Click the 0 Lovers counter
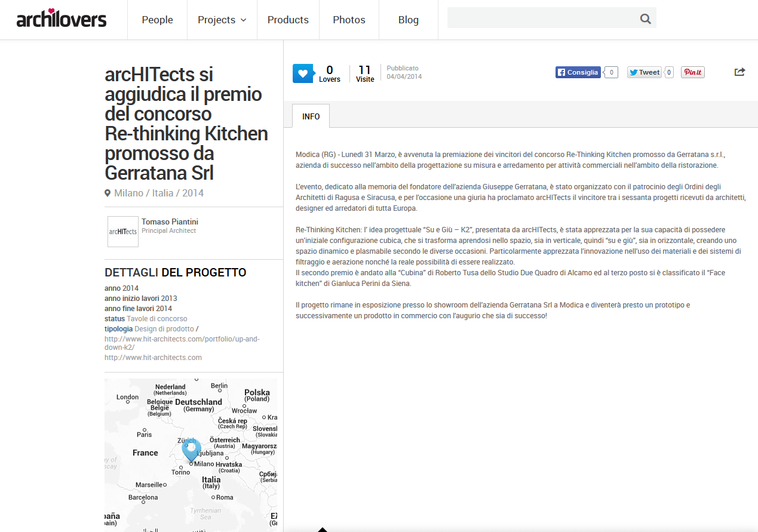758x532 pixels. pyautogui.click(x=330, y=73)
